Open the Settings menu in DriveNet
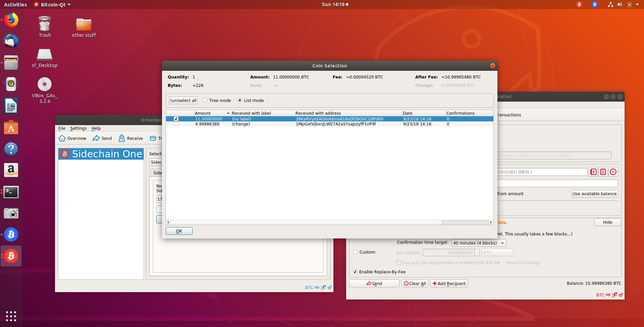 click(x=78, y=128)
